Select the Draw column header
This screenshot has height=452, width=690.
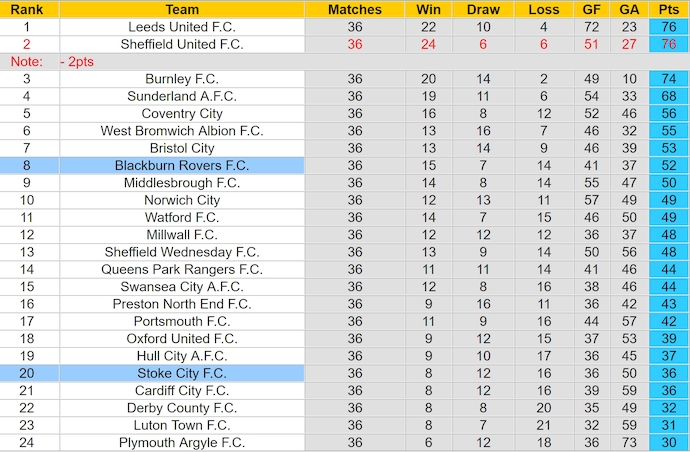(x=483, y=9)
